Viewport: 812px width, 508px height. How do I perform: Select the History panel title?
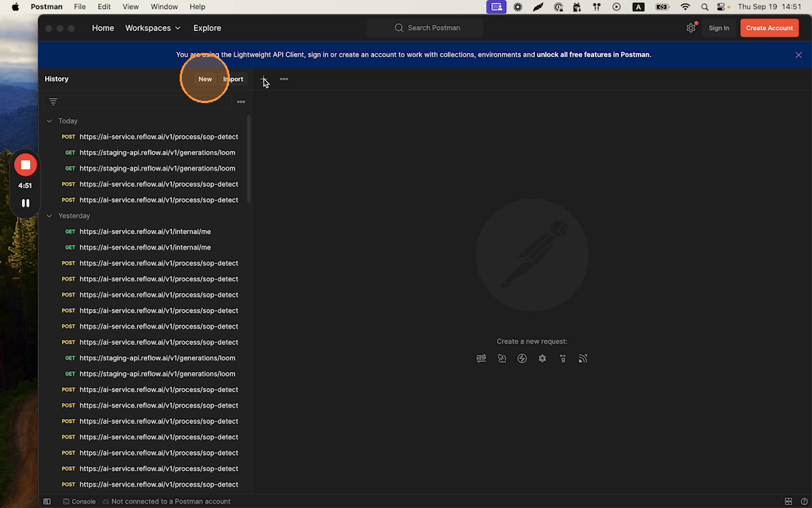coord(56,79)
